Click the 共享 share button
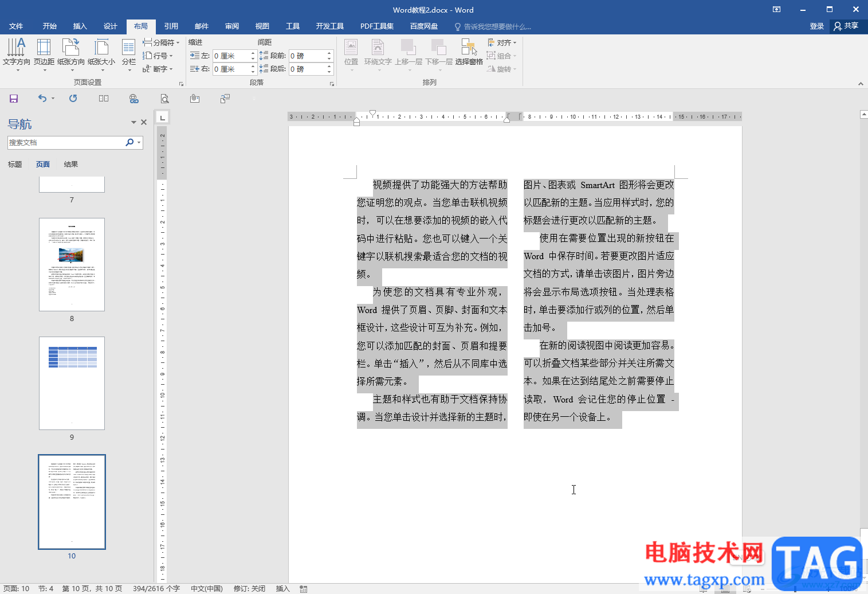Viewport: 868px width, 594px height. (846, 26)
